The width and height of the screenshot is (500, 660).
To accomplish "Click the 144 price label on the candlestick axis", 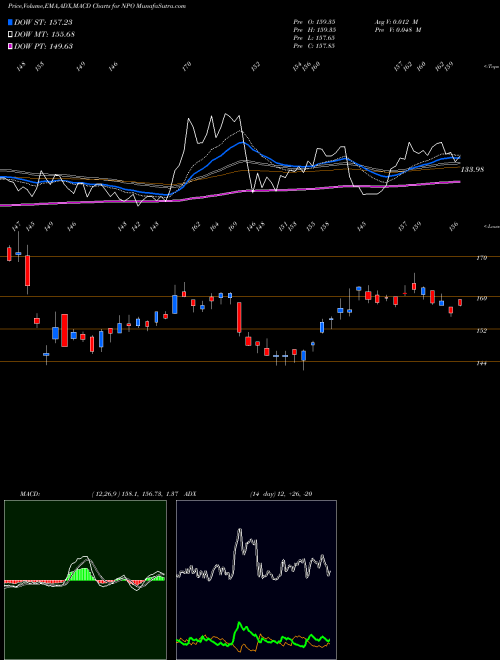I will [x=481, y=363].
